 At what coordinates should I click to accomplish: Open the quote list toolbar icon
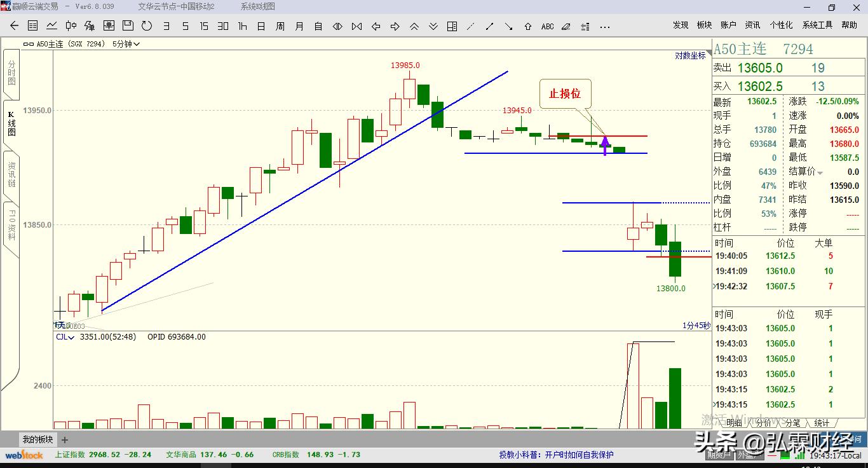coord(33,26)
